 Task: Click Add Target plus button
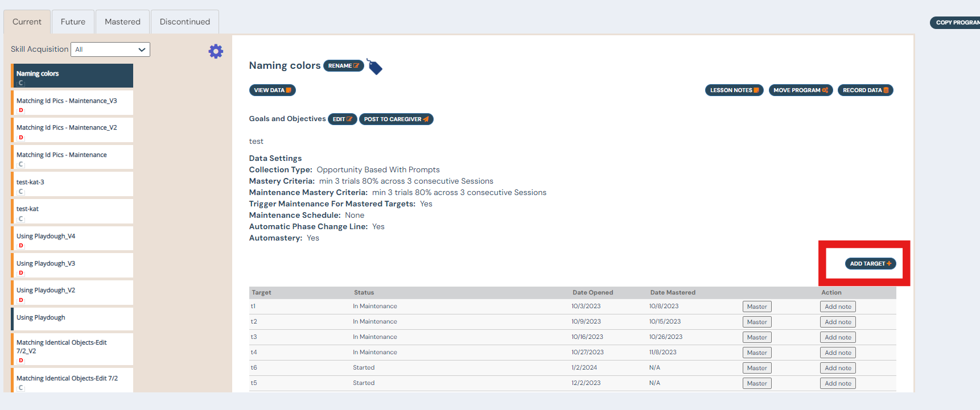870,264
